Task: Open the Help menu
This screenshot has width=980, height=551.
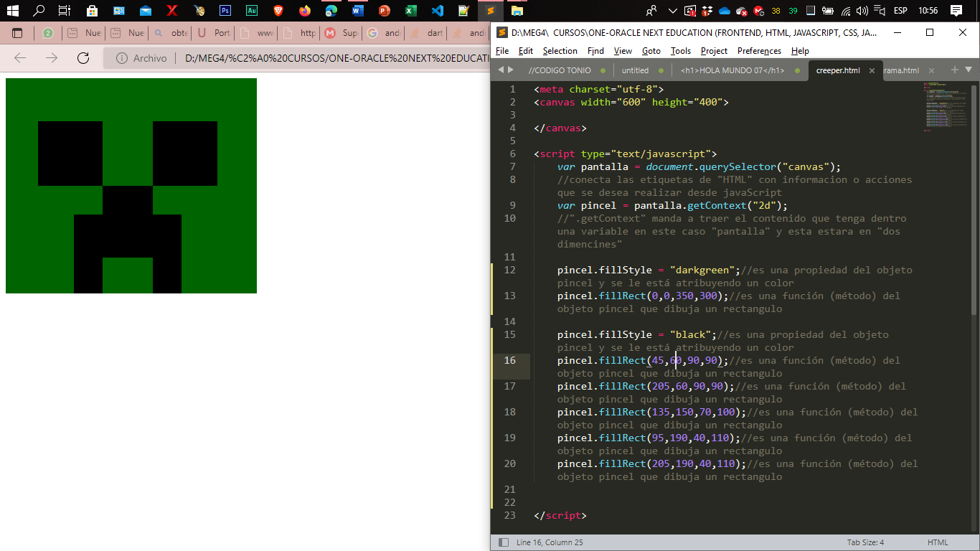Action: (x=800, y=51)
